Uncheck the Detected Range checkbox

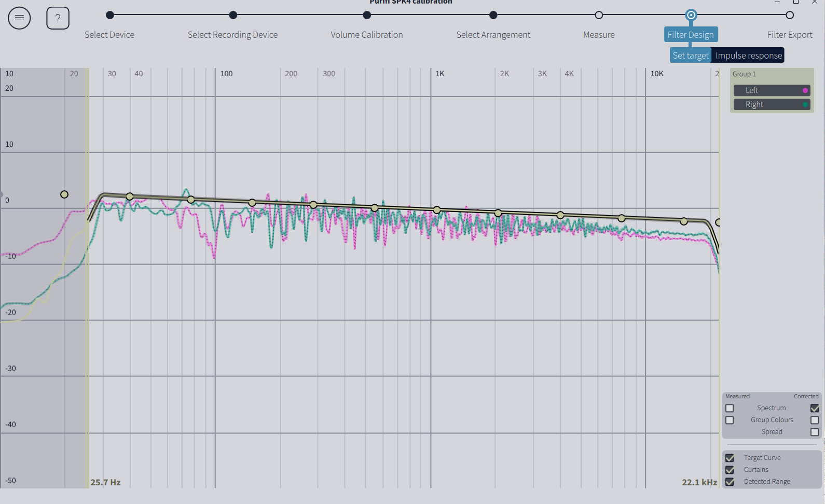tap(730, 482)
